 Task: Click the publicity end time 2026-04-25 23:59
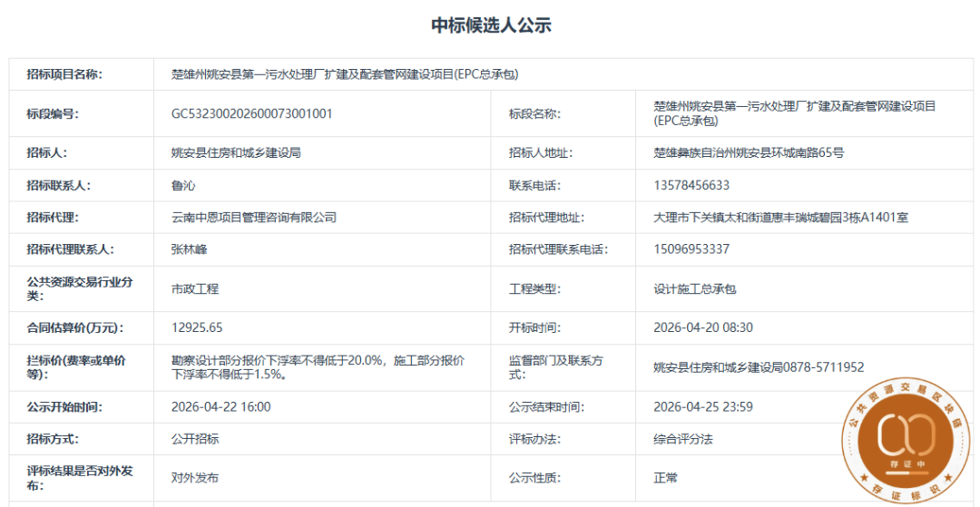pos(703,407)
